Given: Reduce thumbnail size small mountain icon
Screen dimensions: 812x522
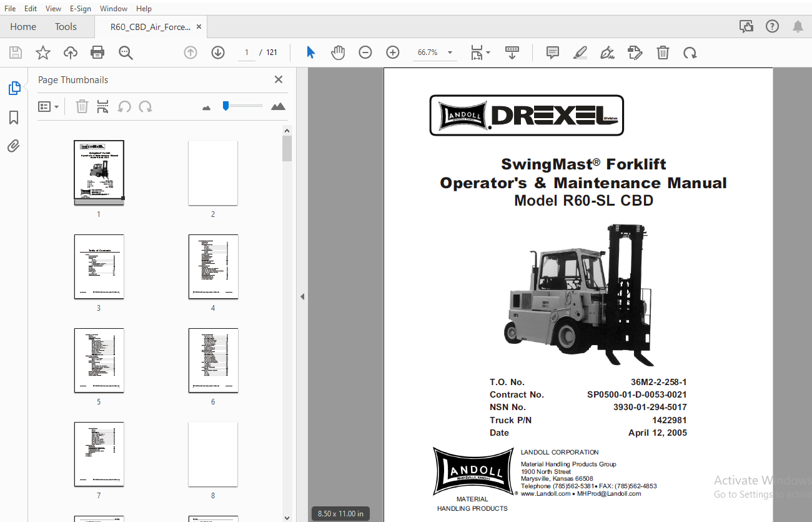Looking at the screenshot, I should click(x=207, y=108).
